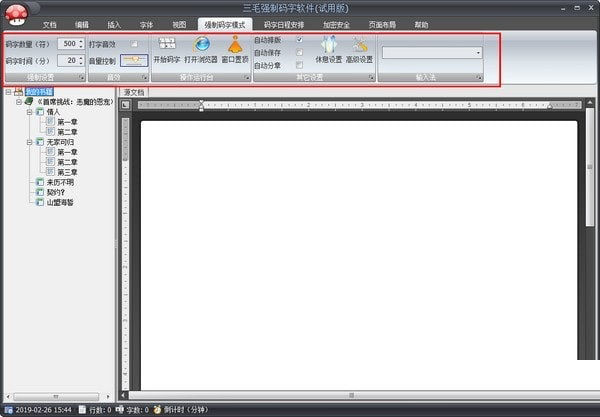Open the 输入法 input method dropdown
600x417 pixels.
tap(478, 52)
